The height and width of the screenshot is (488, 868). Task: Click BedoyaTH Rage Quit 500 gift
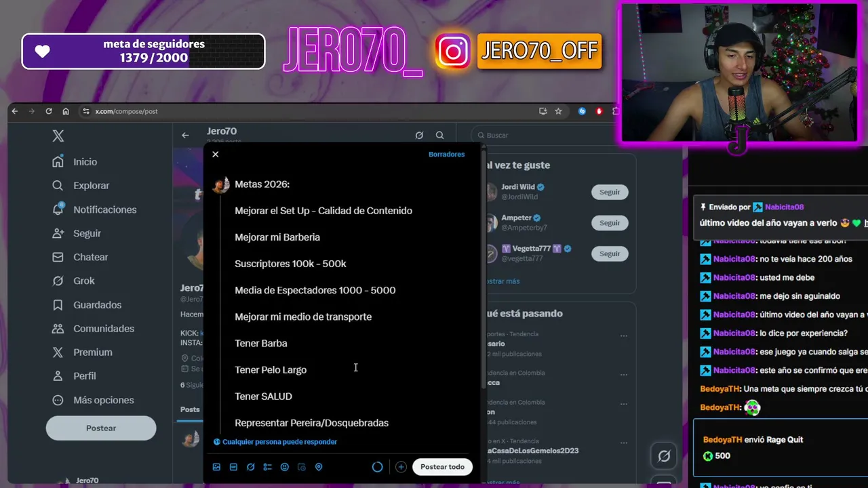[x=780, y=448]
